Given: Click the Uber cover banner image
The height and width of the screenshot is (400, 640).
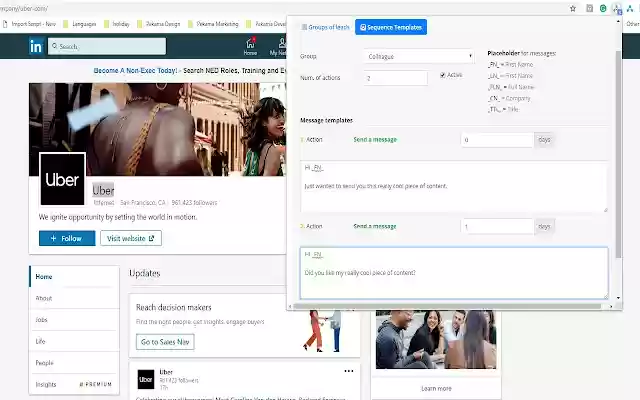Looking at the screenshot, I should 158,129.
